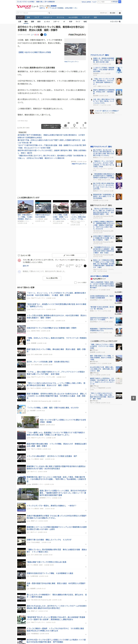Play the トラック横転…6台絡む事故 video thumbnail
This screenshot has height=644, width=138.
point(61,207)
